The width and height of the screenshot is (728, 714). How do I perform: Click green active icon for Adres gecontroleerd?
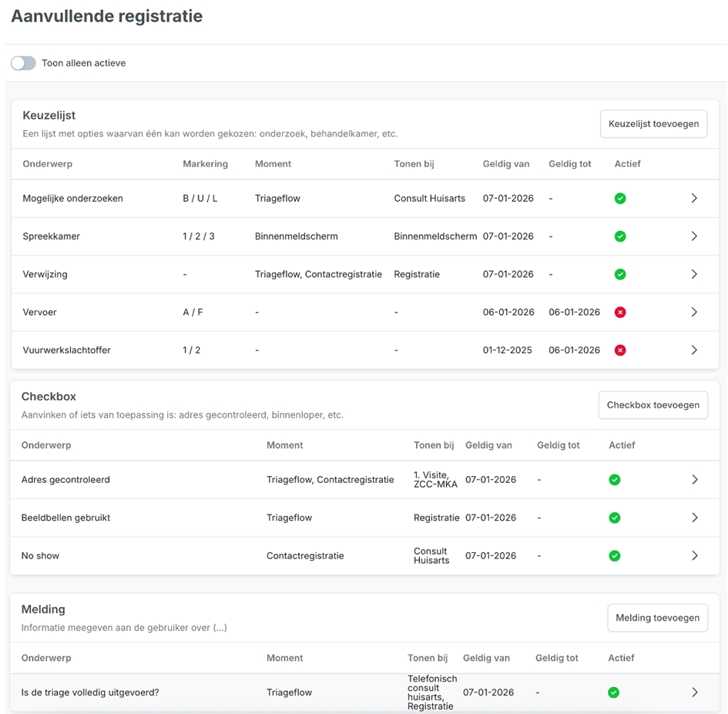615,480
